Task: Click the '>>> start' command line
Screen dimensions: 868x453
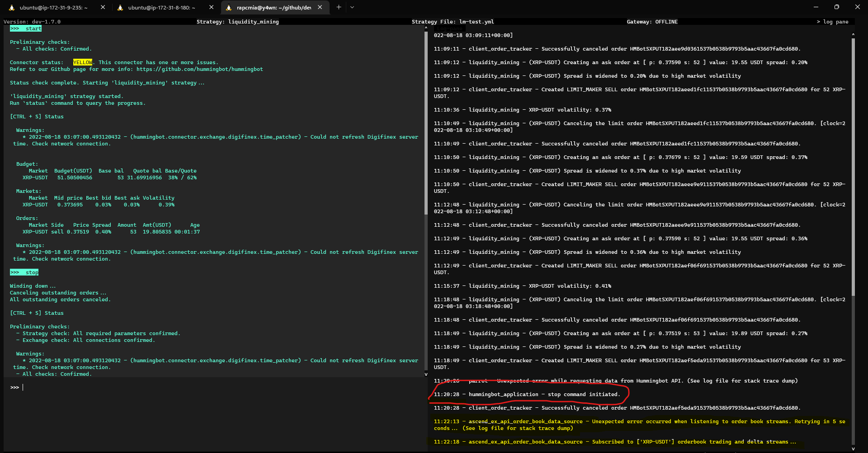Action: [26, 28]
